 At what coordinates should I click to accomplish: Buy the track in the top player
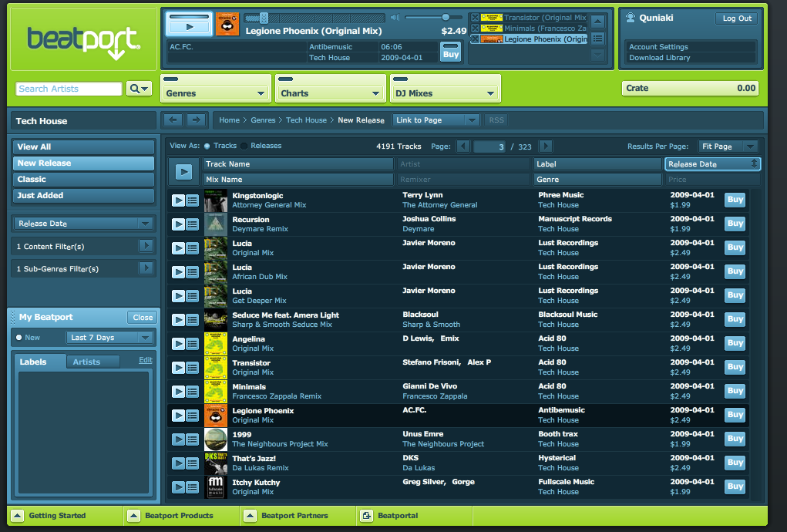(451, 52)
